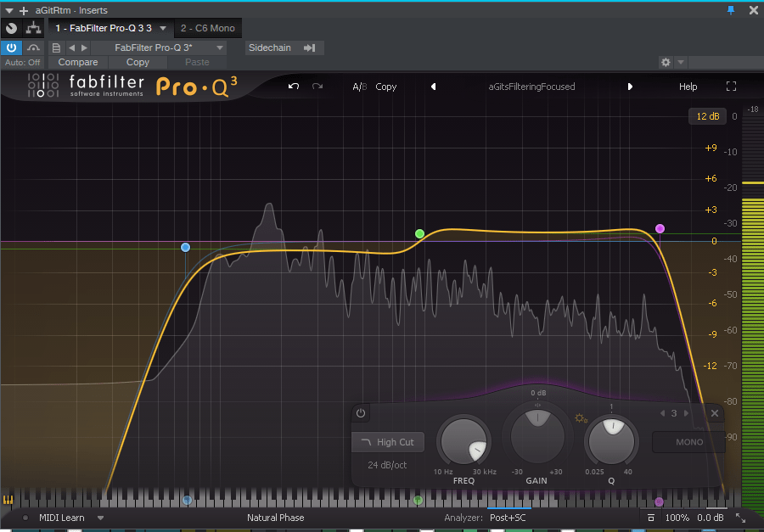Viewport: 764px width, 532px height.
Task: Toggle plugin bypass power button
Action: [12, 48]
